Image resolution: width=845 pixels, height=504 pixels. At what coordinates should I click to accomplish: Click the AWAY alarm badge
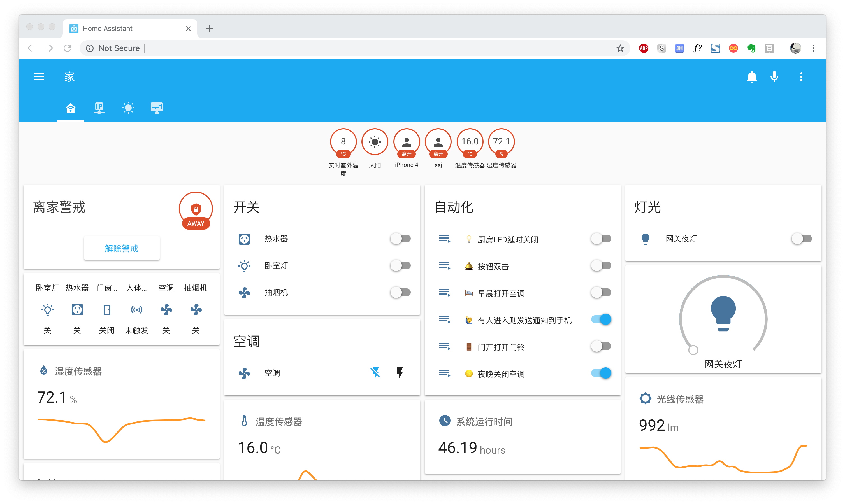[196, 211]
